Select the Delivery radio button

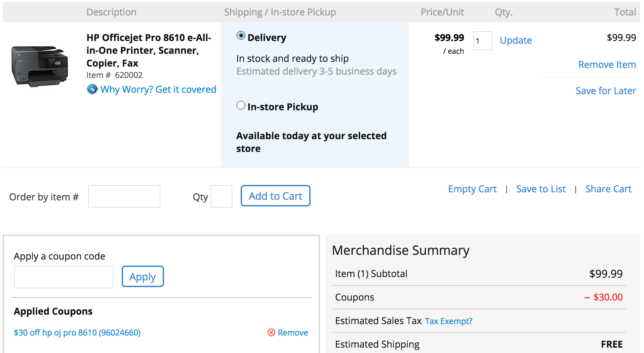click(x=241, y=36)
